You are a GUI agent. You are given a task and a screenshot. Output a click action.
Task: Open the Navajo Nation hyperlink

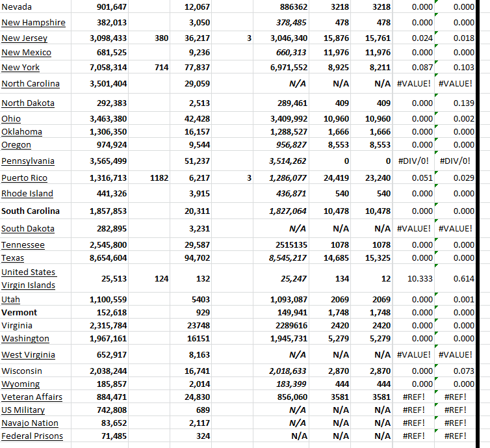pos(30,423)
